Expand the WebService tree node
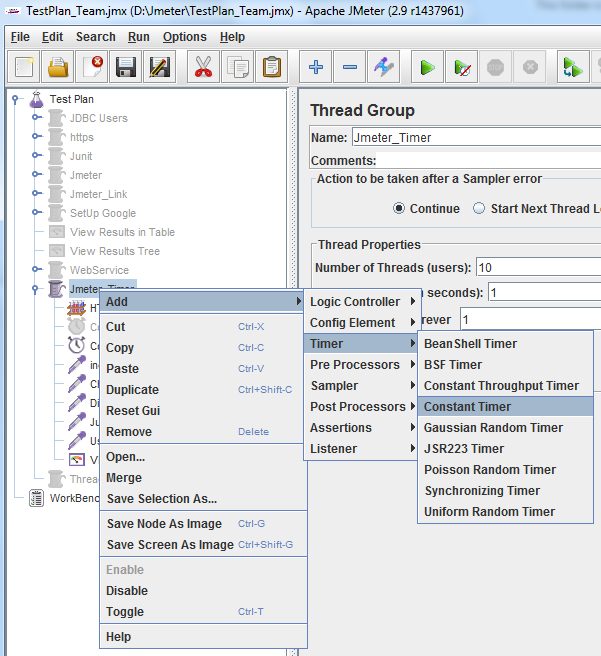 pyautogui.click(x=36, y=269)
